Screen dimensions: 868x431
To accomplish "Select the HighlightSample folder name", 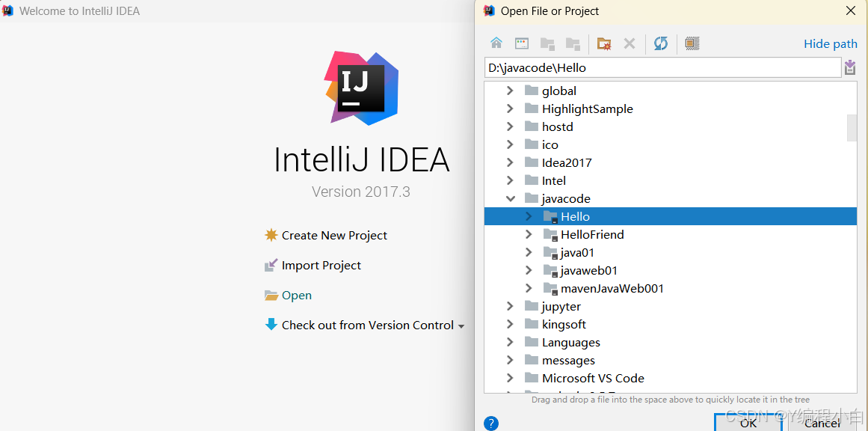I will point(588,109).
